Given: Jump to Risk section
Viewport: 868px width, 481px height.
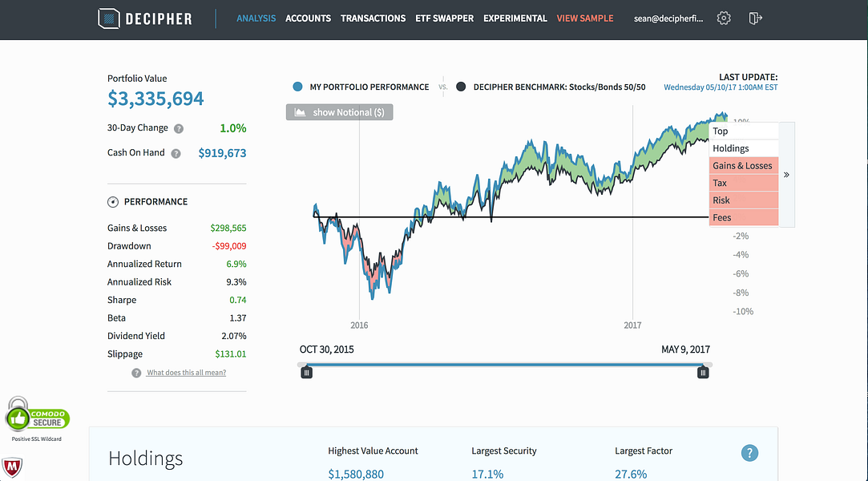Looking at the screenshot, I should pos(744,200).
